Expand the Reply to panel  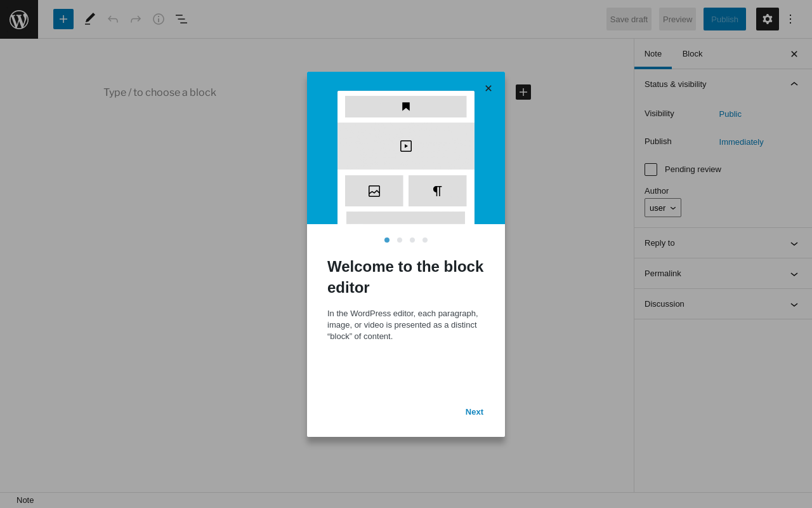[723, 243]
